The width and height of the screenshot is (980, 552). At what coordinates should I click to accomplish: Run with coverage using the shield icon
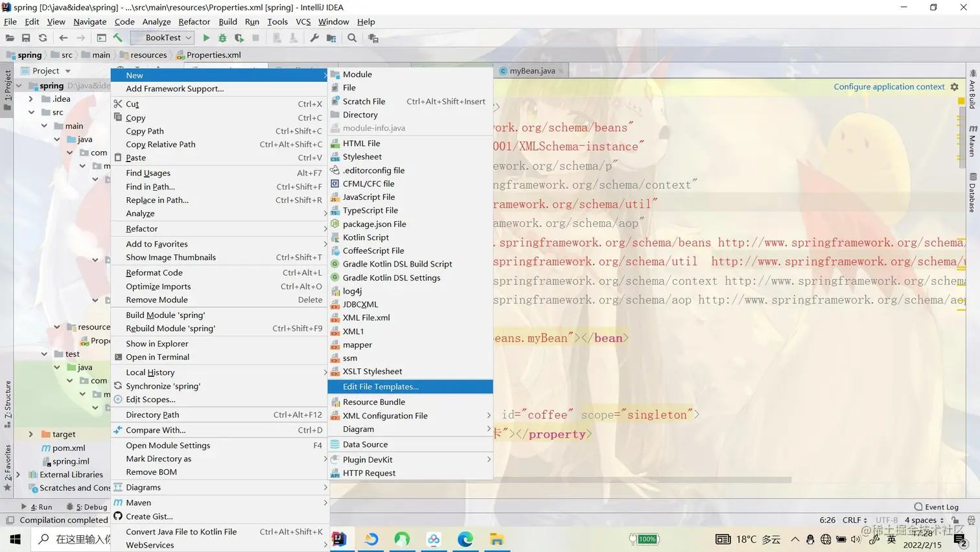point(239,38)
